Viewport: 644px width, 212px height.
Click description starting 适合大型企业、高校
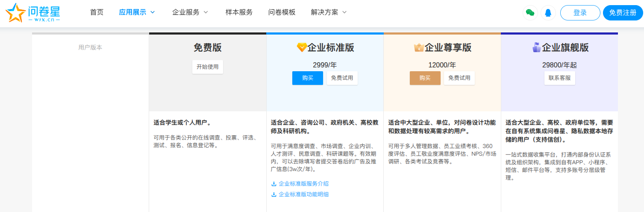tap(559, 131)
